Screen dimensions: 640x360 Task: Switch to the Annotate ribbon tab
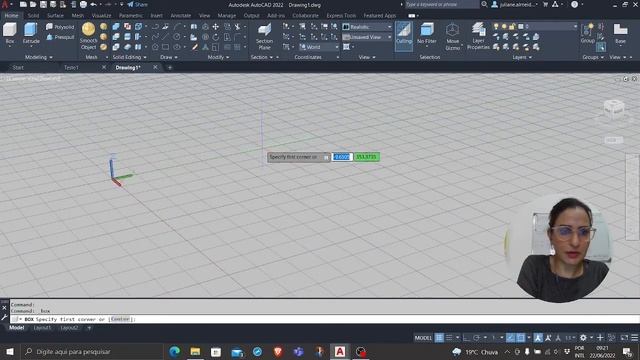click(x=180, y=16)
